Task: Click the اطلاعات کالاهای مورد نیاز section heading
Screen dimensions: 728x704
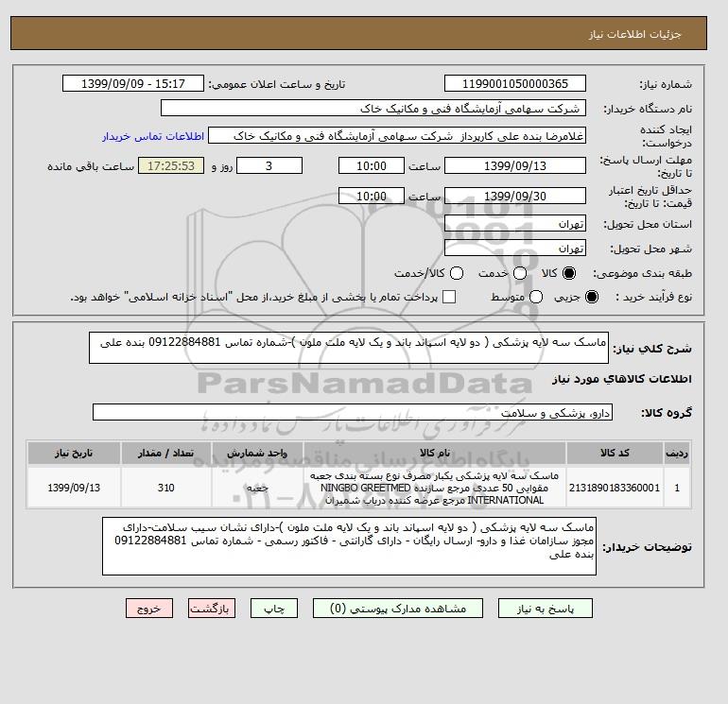Action: tap(622, 379)
